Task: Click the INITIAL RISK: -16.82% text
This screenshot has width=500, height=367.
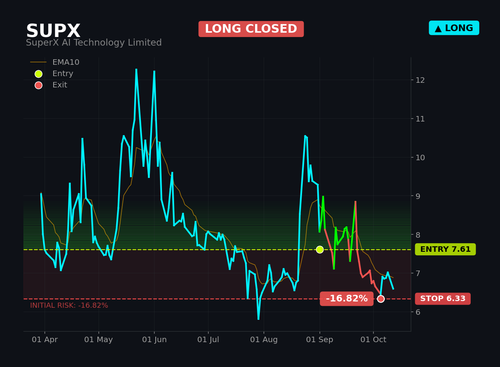Action: [69, 306]
